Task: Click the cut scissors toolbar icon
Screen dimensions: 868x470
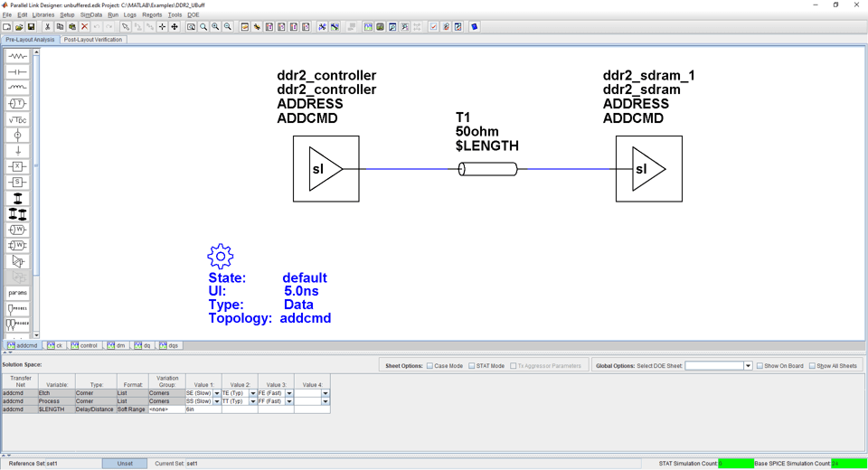Action: point(48,26)
